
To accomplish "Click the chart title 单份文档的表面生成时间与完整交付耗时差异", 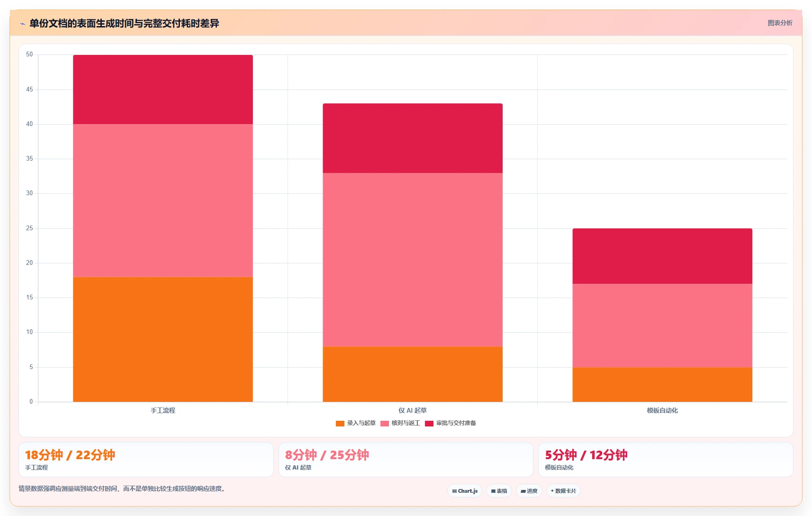I will pyautogui.click(x=124, y=23).
